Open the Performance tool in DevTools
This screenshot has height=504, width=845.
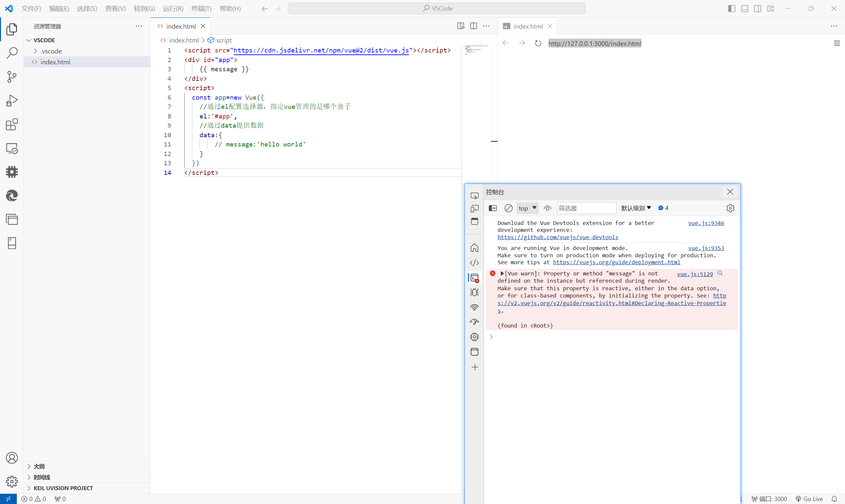(x=474, y=322)
